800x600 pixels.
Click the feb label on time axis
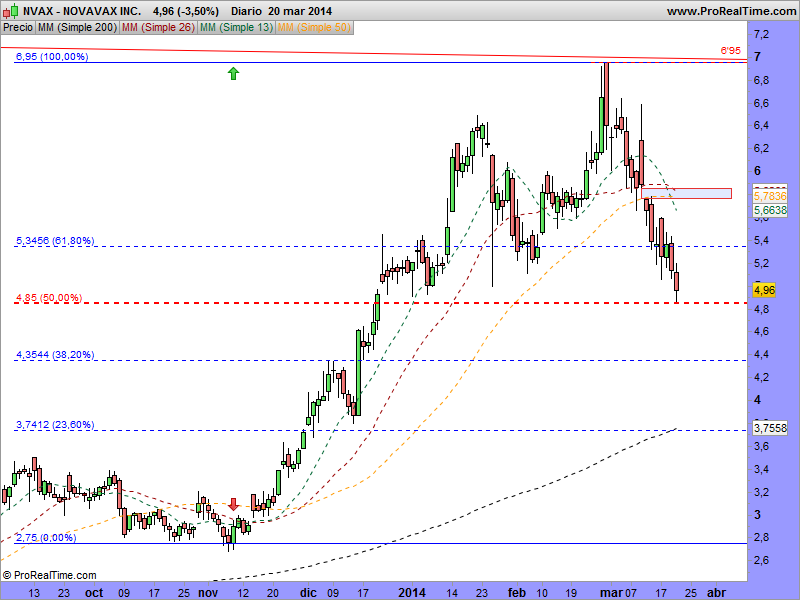517,592
